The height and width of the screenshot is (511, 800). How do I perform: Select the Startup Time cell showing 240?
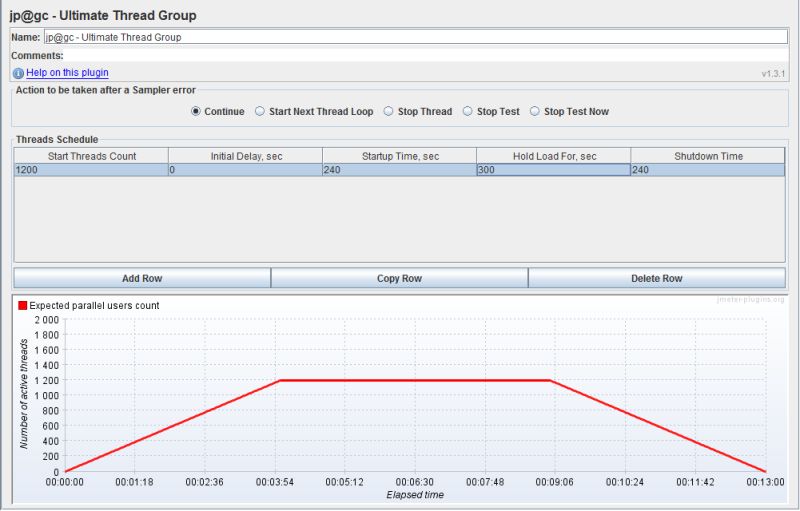[400, 170]
